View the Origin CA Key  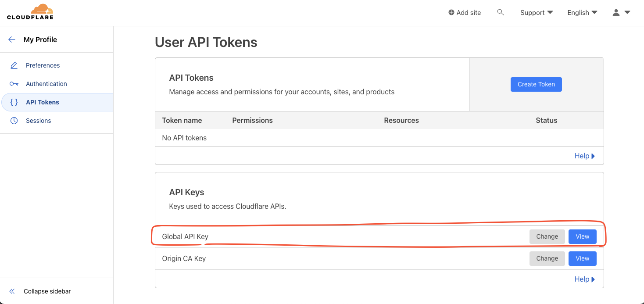click(582, 258)
